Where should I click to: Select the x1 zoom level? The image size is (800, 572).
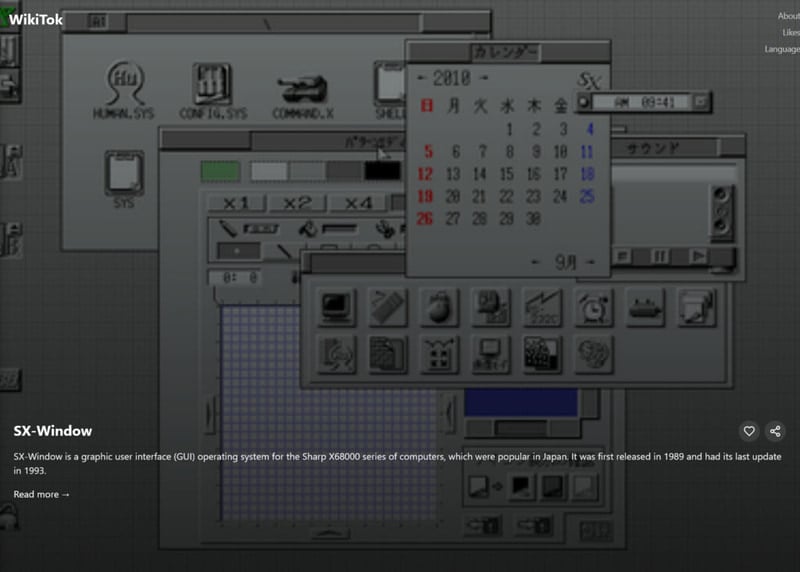tap(236, 203)
